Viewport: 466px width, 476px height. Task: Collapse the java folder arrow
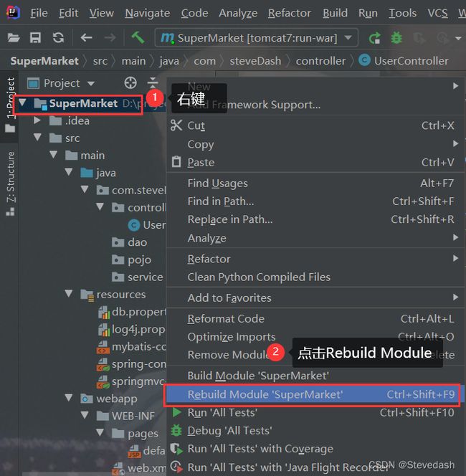click(69, 172)
